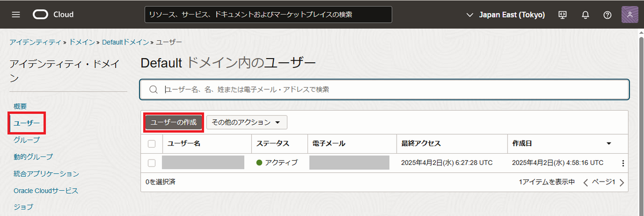
Task: Go to next page arrow
Action: point(621,182)
